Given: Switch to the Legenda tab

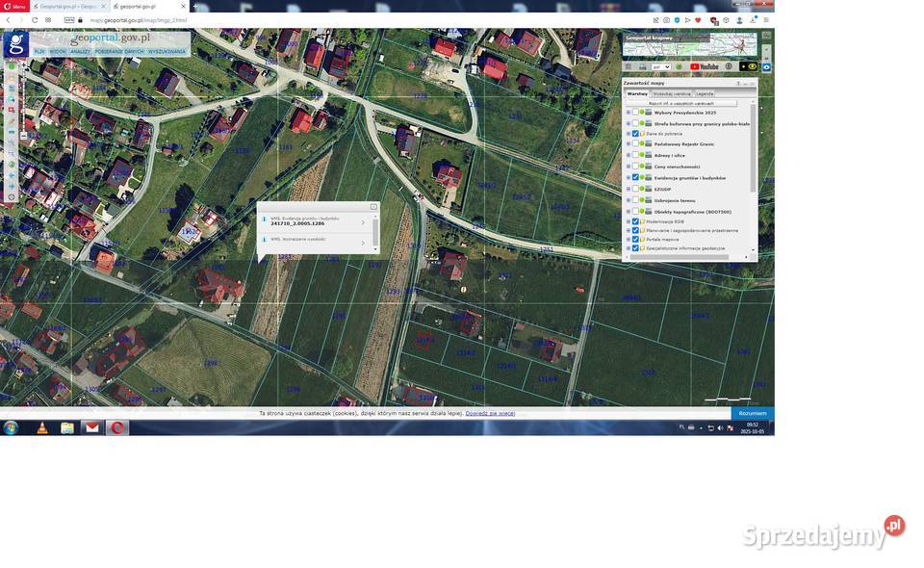Looking at the screenshot, I should coord(705,93).
